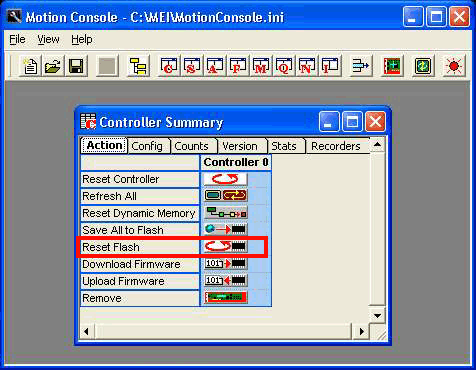The width and height of the screenshot is (476, 370).
Task: Click the green plus board toolbar icon
Action: coord(392,65)
